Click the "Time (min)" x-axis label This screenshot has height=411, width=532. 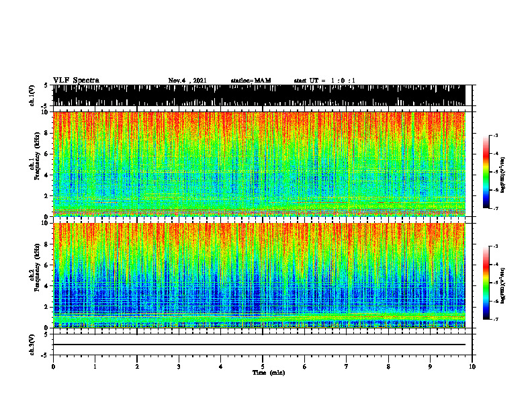click(x=269, y=373)
